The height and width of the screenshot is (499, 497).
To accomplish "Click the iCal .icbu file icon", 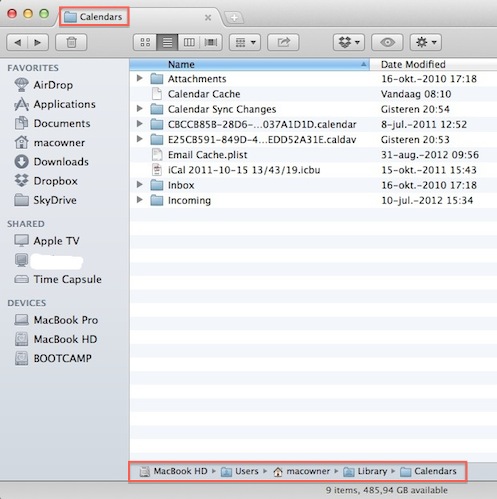I will pos(157,170).
